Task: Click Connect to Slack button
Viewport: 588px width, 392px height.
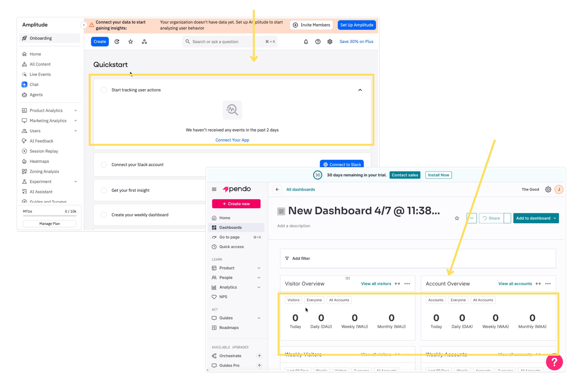Action: (342, 164)
